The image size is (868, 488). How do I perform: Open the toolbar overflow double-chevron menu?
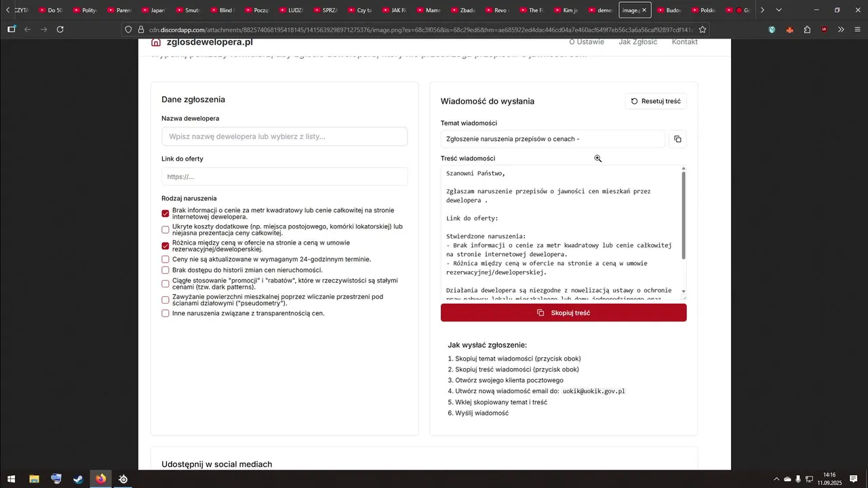[841, 30]
